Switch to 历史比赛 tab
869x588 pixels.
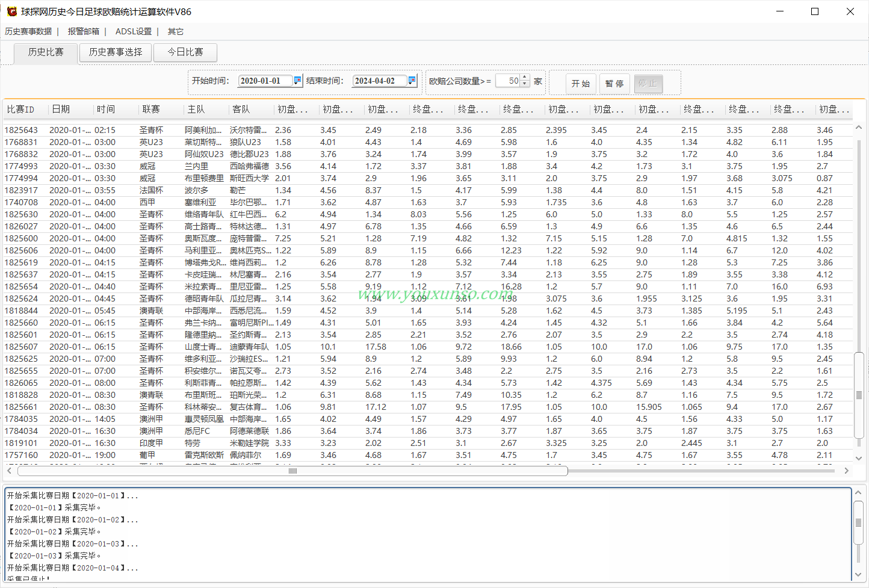tap(46, 52)
